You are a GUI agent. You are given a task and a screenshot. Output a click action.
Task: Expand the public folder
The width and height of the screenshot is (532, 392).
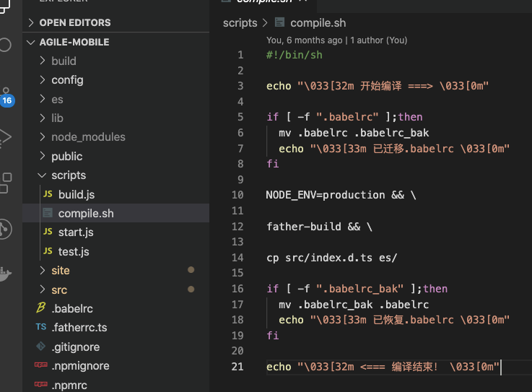[42, 156]
